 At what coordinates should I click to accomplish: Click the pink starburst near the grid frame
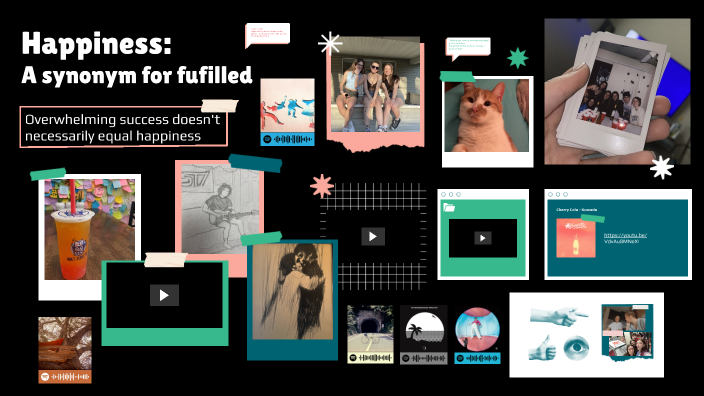[322, 186]
